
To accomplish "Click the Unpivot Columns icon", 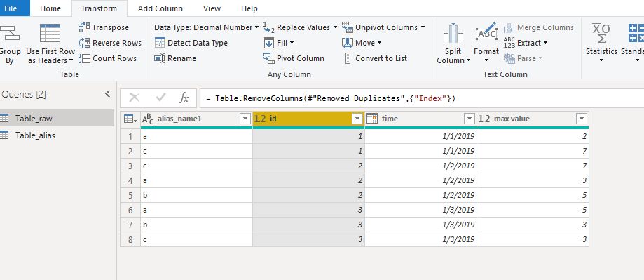I will click(x=348, y=27).
